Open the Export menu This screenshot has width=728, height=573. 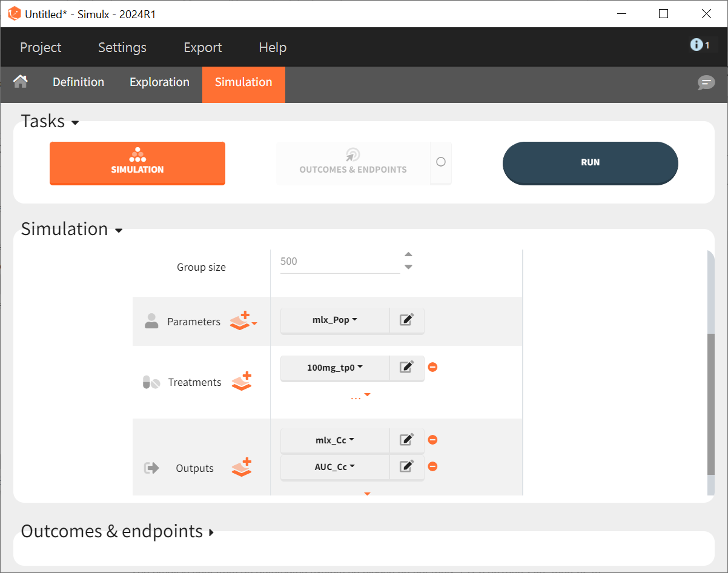coord(202,47)
